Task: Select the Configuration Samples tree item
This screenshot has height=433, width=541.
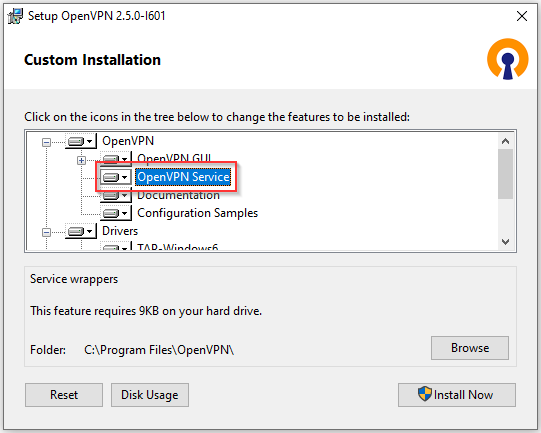Action: pyautogui.click(x=197, y=213)
